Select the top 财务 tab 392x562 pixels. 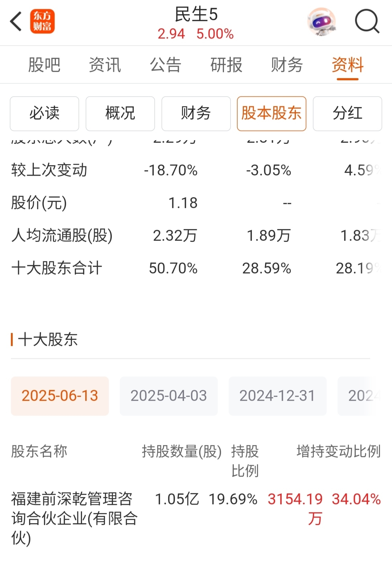click(287, 65)
